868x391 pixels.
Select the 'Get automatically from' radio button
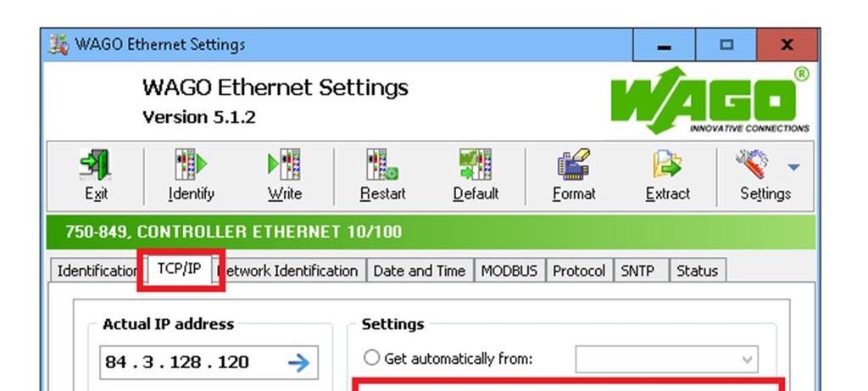(371, 358)
